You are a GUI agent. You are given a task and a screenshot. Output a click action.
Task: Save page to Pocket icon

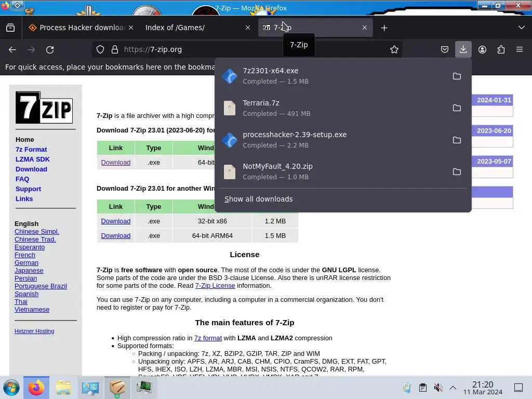(445, 49)
